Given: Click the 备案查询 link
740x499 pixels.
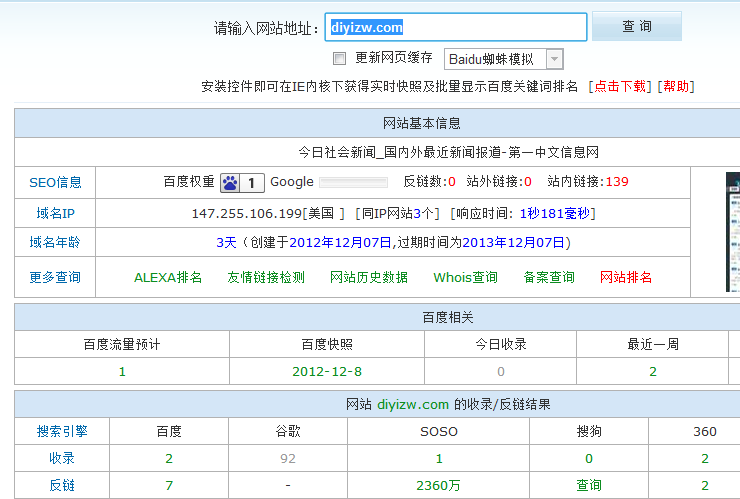Looking at the screenshot, I should (549, 277).
